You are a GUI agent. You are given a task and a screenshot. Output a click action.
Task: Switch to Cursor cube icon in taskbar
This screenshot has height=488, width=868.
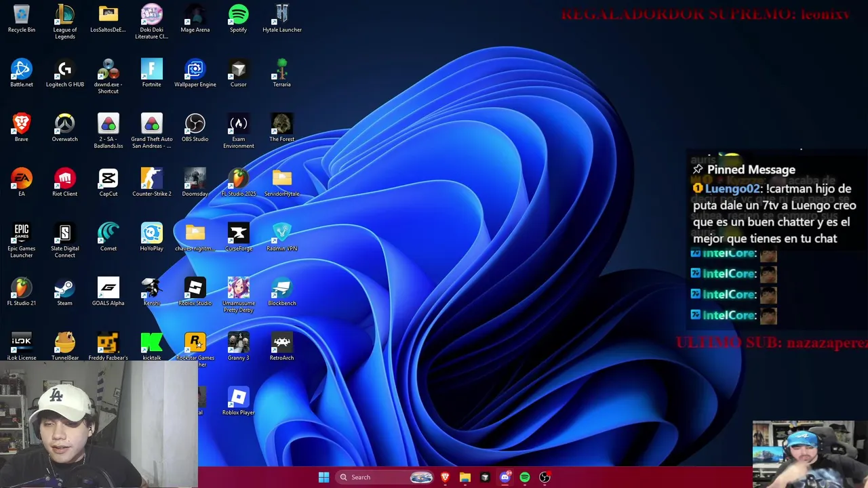pos(485,477)
